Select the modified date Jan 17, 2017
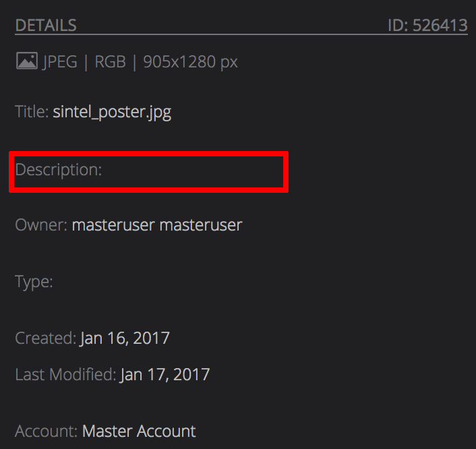The height and width of the screenshot is (449, 476). click(x=165, y=374)
